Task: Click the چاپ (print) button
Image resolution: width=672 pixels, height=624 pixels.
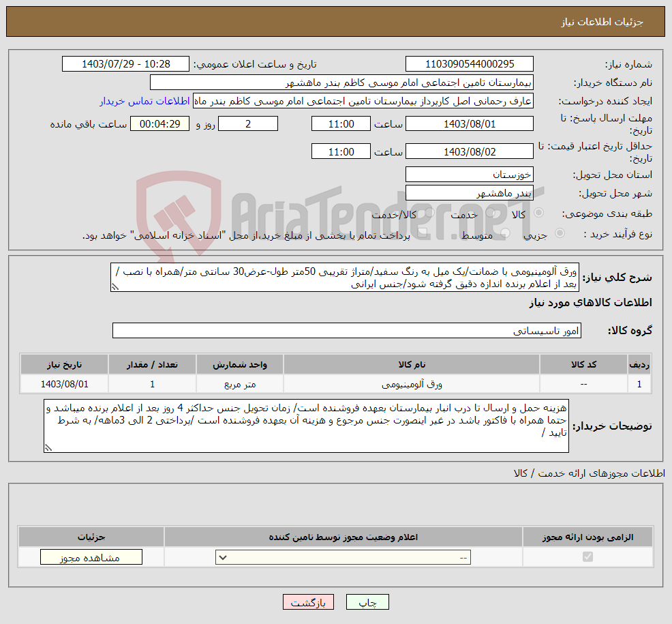Action: coord(367,602)
